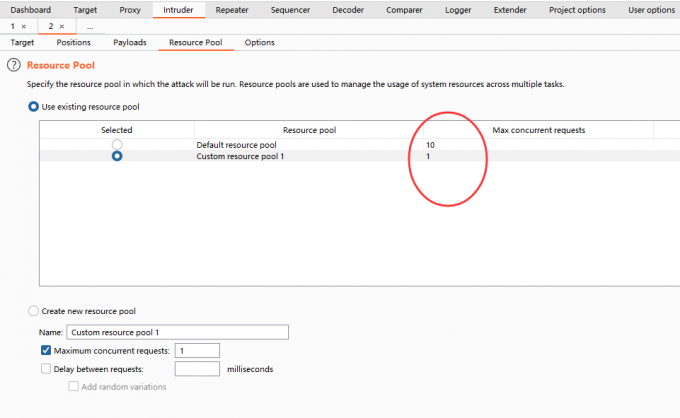Switch to the Positions sub-tab

73,42
